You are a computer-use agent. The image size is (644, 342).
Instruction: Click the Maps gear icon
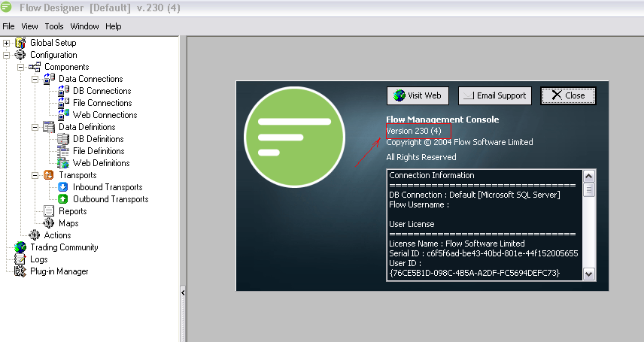48,223
